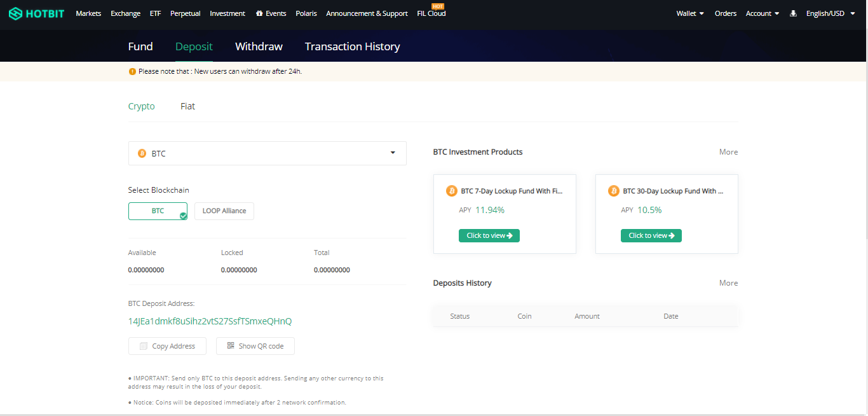This screenshot has height=416, width=868.
Task: Click the Coin column header
Action: [x=524, y=316]
